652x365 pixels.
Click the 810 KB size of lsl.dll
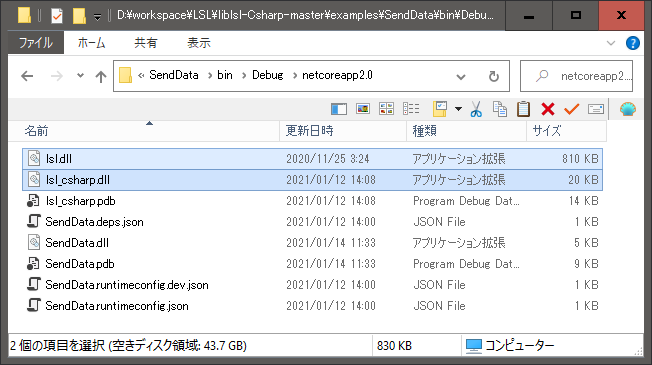coord(580,159)
